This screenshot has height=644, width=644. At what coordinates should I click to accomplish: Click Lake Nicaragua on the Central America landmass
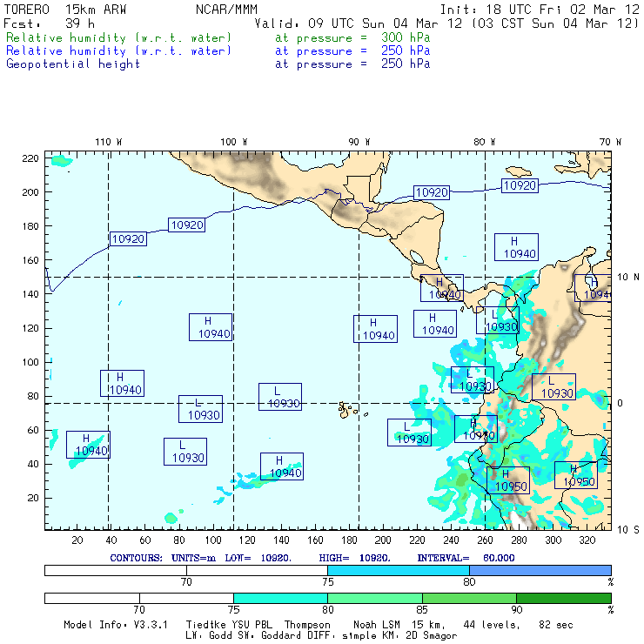[x=417, y=257]
